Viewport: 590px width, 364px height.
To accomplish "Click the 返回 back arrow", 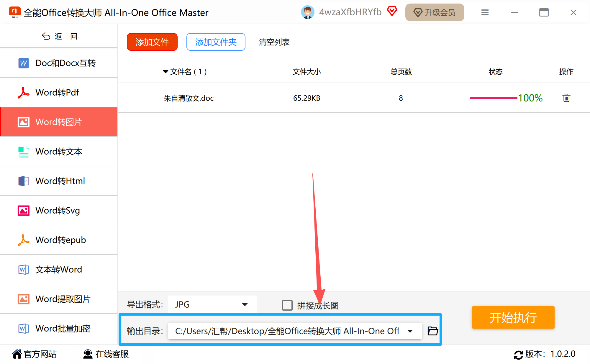I will 46,36.
